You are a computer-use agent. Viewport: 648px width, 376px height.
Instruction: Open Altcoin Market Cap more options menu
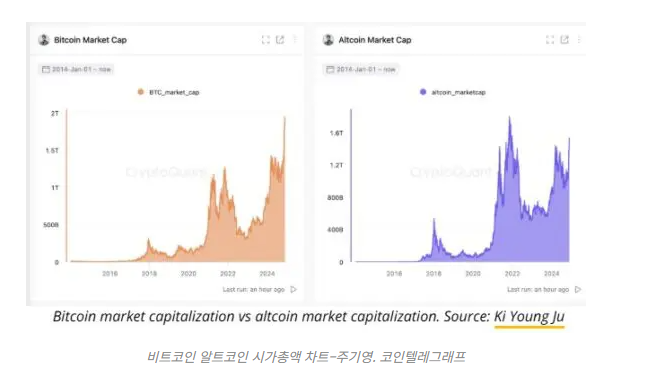(579, 40)
